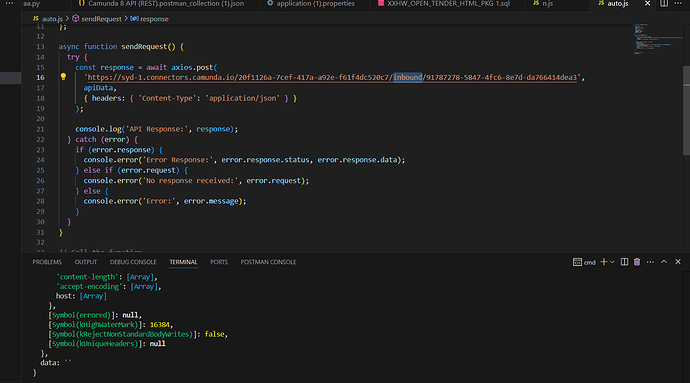This screenshot has width=690, height=383.
Task: Click line number 21 in gutter
Action: point(40,129)
